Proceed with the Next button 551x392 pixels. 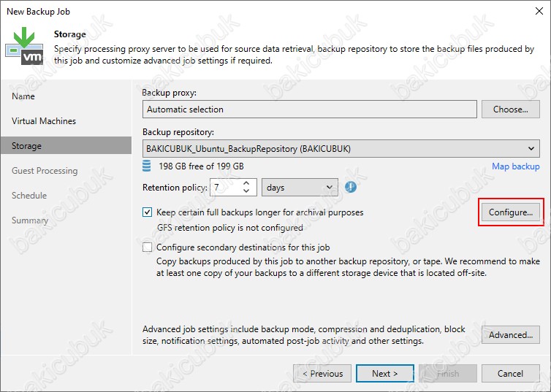(x=385, y=374)
